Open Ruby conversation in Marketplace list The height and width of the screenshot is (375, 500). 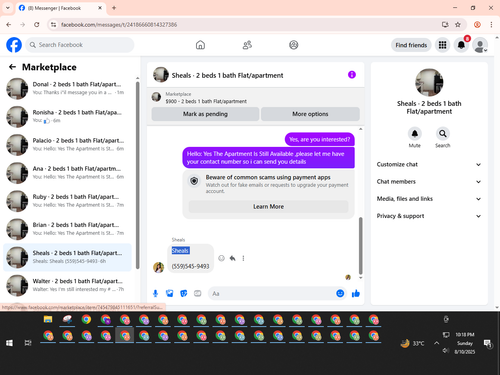coord(68,201)
